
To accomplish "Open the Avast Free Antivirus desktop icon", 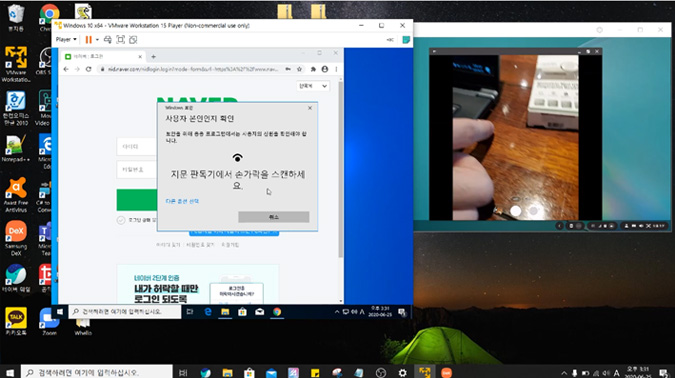I will (x=16, y=195).
